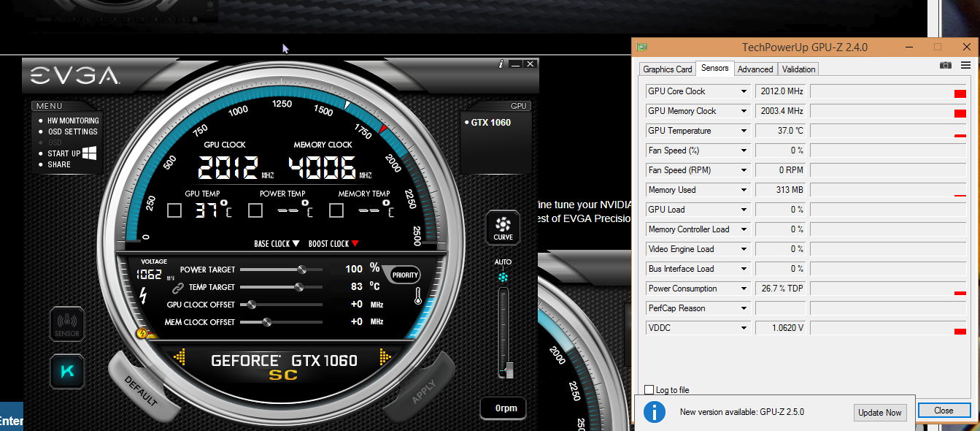Click the voltage lightning bolt icon
This screenshot has height=431, width=980.
click(x=144, y=294)
